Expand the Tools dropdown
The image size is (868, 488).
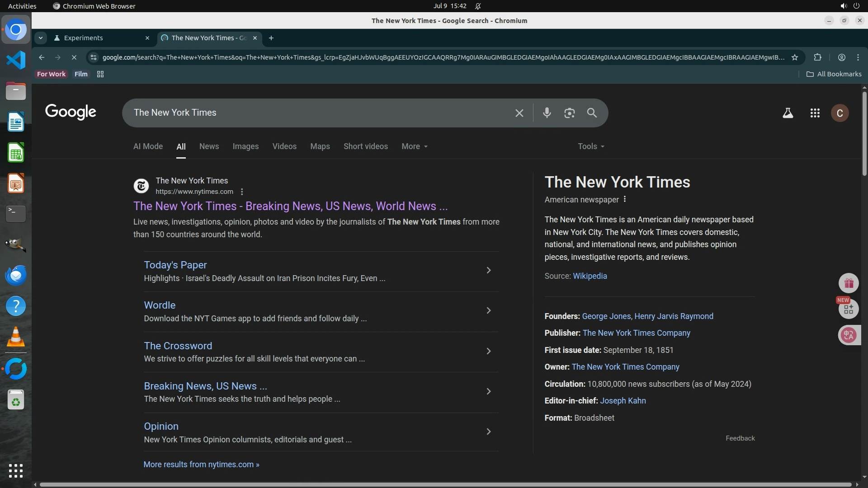(590, 146)
